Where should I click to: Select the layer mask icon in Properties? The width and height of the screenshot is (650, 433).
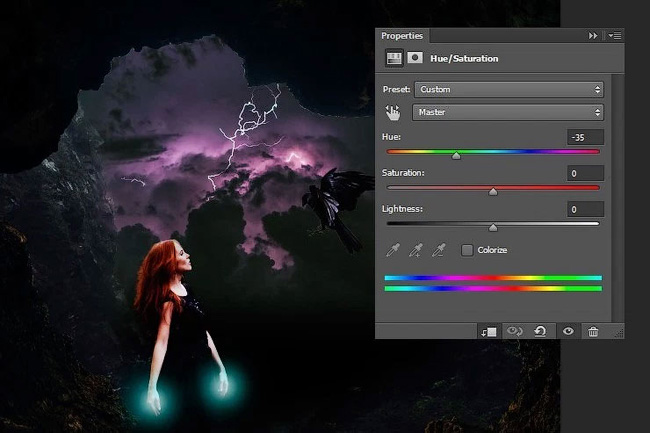point(415,58)
